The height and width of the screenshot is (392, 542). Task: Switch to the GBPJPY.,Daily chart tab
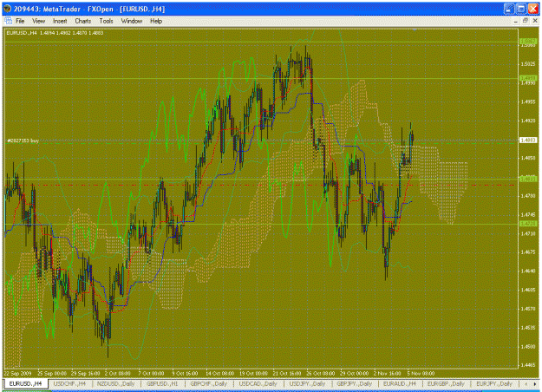355,383
